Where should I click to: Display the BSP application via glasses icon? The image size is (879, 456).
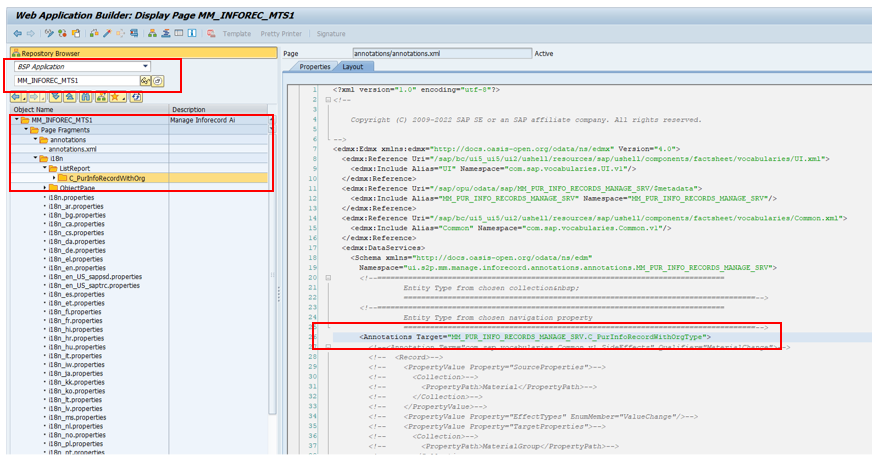[146, 81]
